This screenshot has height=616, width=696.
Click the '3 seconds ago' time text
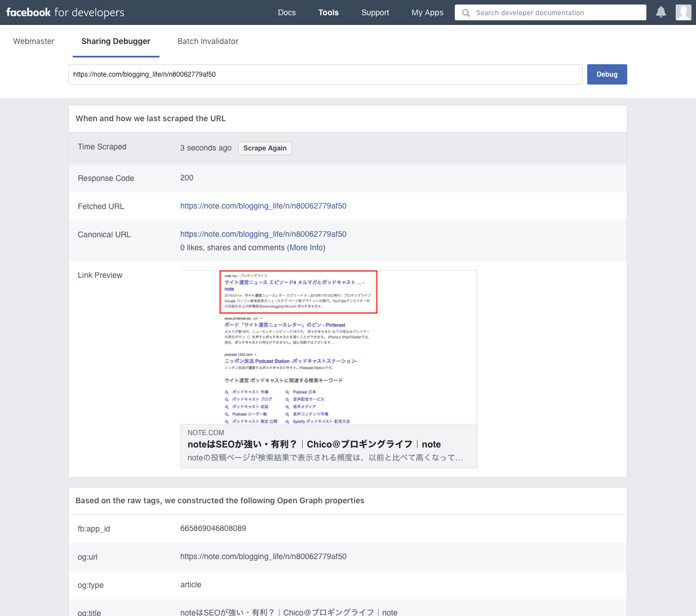point(206,148)
